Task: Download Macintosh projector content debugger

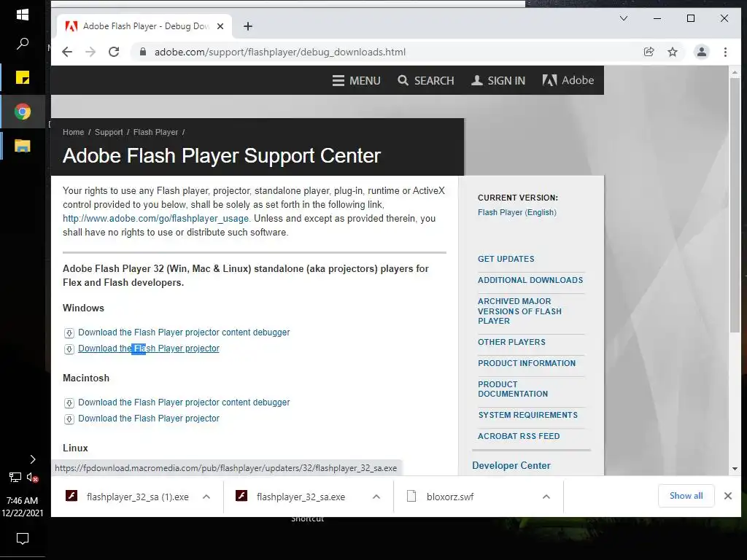Action: 184,402
